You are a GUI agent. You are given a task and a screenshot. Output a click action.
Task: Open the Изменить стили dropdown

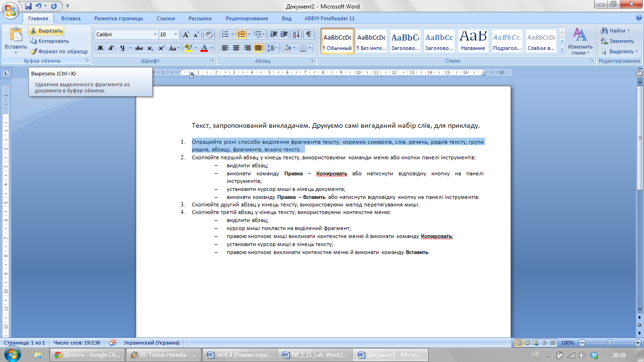coord(580,41)
